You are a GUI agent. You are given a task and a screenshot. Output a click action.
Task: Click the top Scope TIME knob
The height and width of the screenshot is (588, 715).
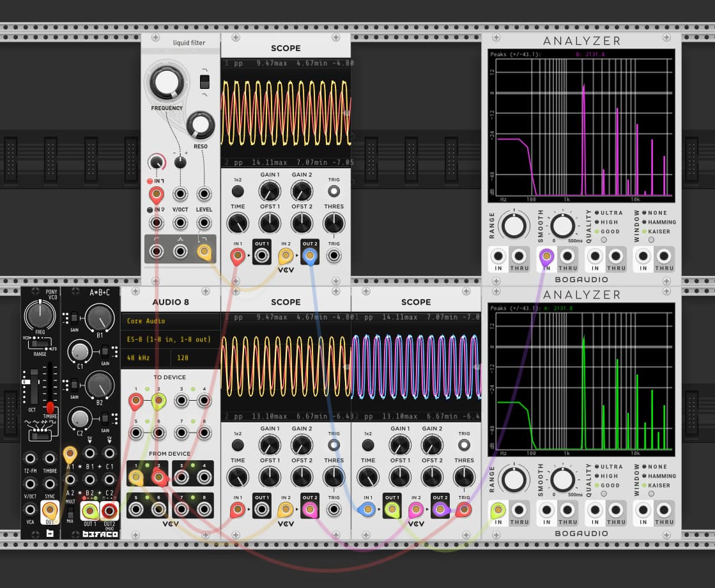(238, 224)
